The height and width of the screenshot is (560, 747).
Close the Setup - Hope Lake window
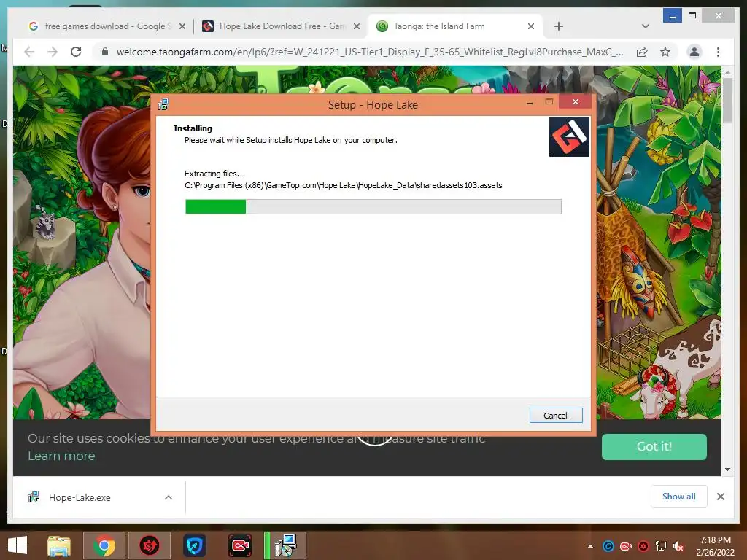pos(575,102)
